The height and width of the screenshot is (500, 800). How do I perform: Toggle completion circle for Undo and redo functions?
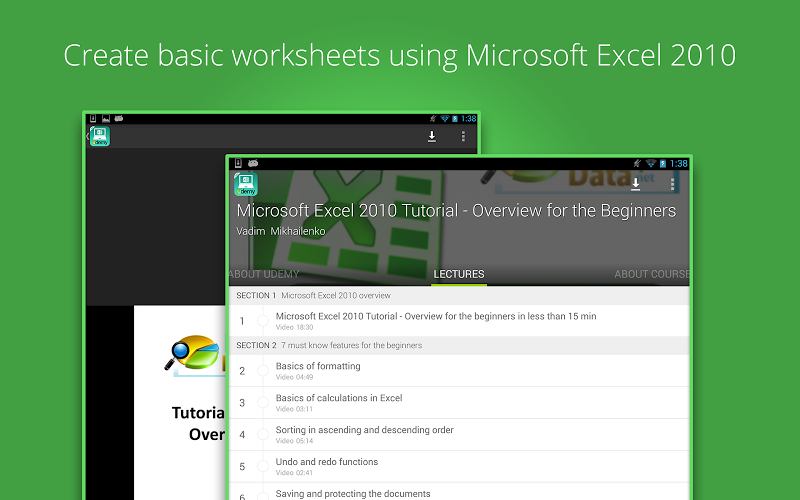click(x=263, y=466)
